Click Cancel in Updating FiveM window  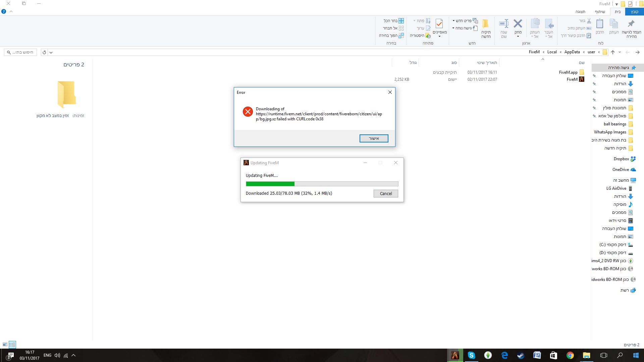click(x=386, y=193)
